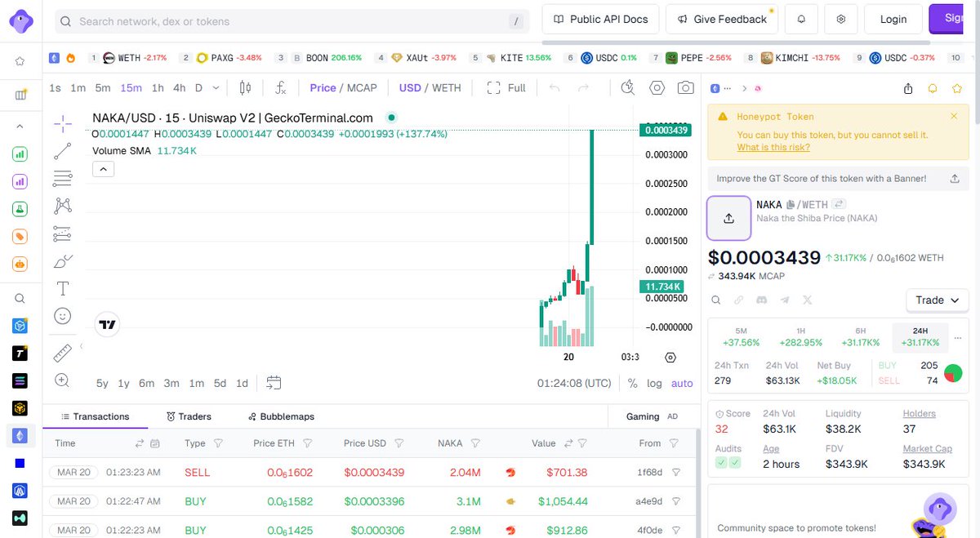The width and height of the screenshot is (980, 538).
Task: Open the candlestick chart style selector
Action: (x=246, y=87)
